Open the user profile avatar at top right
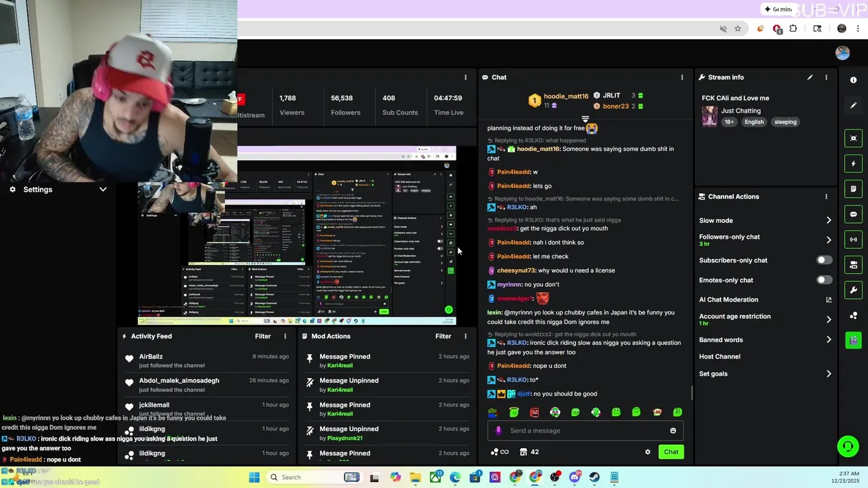 point(842,54)
